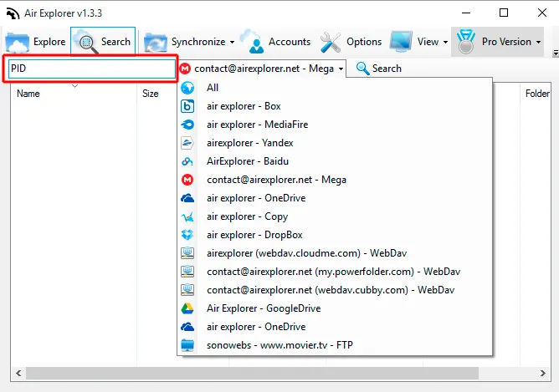Open the Explore cloud folder icon
This screenshot has height=392, width=559.
[17, 43]
